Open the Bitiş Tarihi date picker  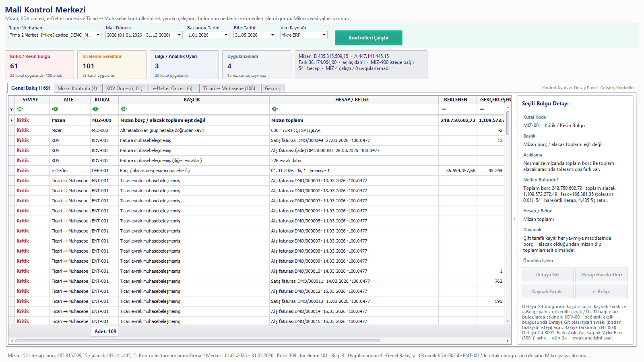tap(272, 35)
